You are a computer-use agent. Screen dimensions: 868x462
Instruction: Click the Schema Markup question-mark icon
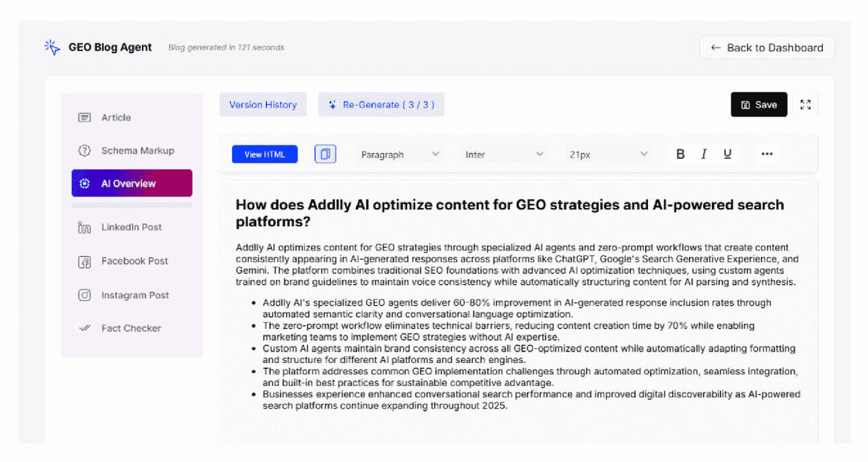[x=84, y=150]
